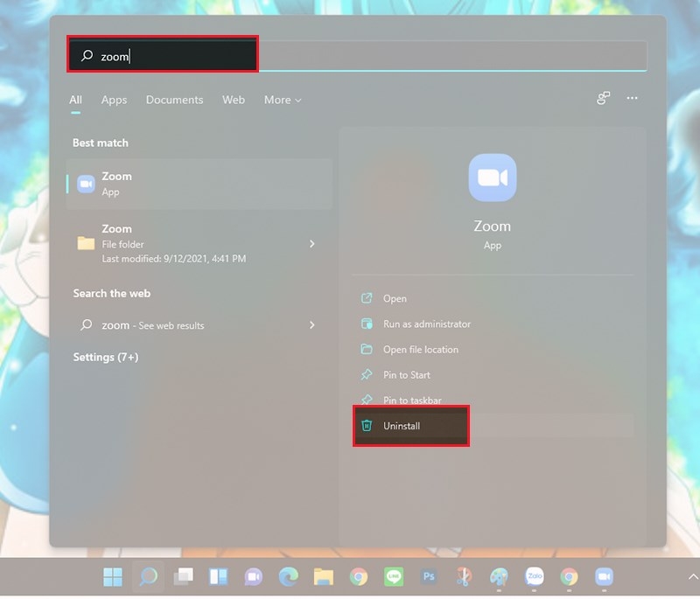Click Uninstall in the Zoom app actions
This screenshot has height=599, width=700.
[x=402, y=426]
